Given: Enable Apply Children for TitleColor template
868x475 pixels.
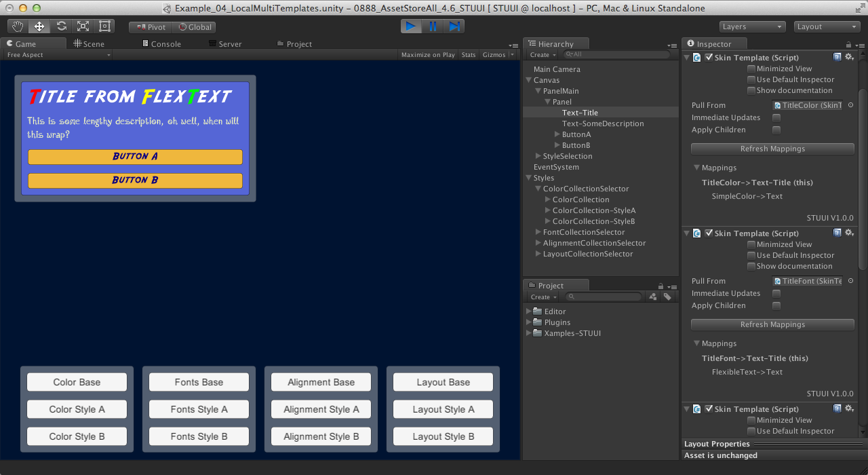Looking at the screenshot, I should [x=776, y=130].
